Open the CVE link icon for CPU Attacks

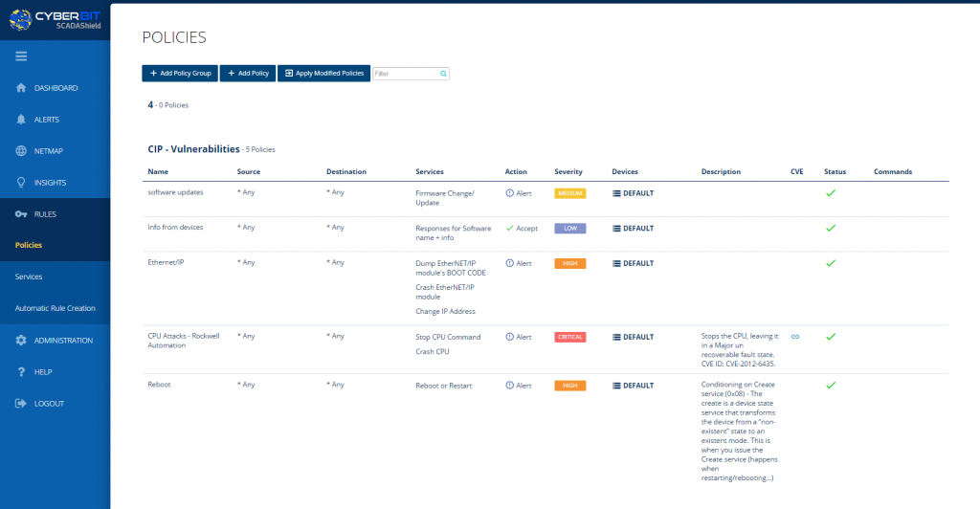point(794,337)
